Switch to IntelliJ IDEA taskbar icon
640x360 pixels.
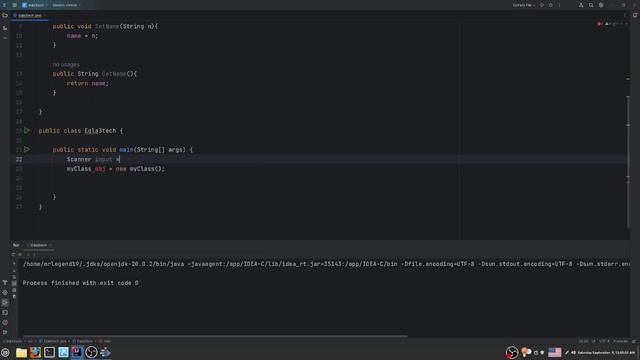coord(77,352)
